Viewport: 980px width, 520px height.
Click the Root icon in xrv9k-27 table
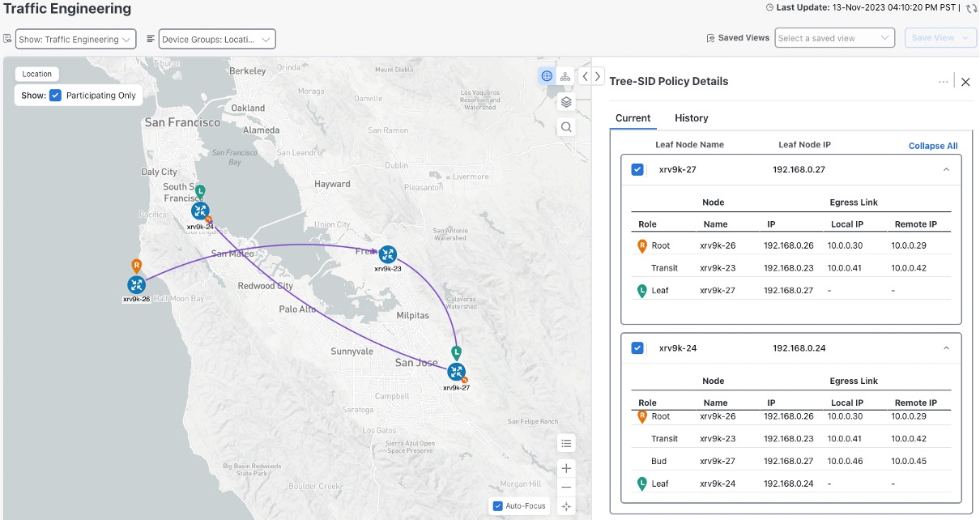(x=642, y=246)
